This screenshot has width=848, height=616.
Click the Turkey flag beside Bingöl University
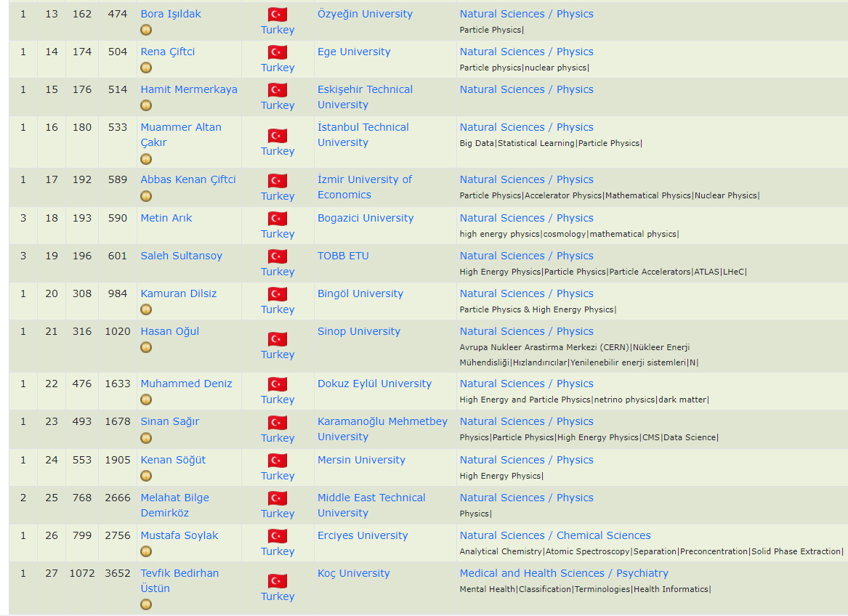(278, 294)
